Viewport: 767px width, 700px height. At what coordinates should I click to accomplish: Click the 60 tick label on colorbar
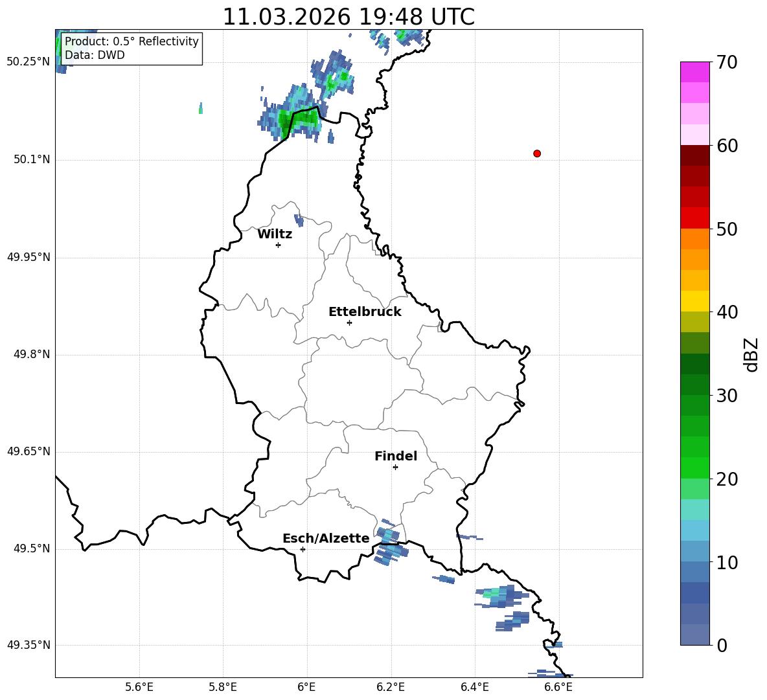[x=726, y=146]
